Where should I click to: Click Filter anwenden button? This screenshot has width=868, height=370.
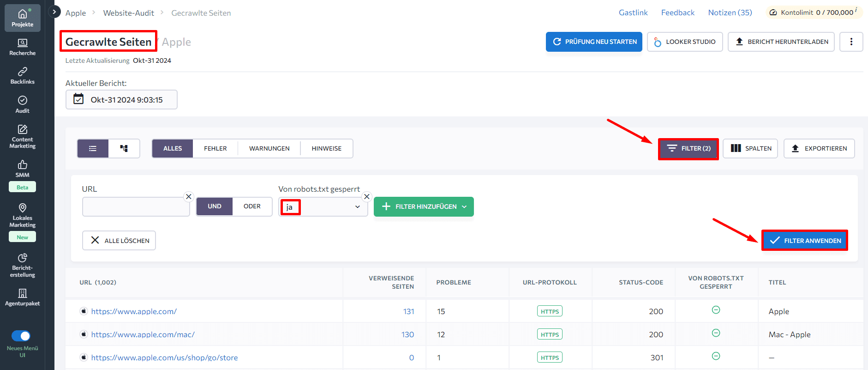[x=805, y=240]
